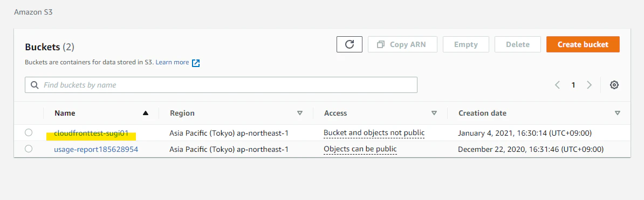
Task: Show "Objects can be public" access info
Action: [x=360, y=149]
